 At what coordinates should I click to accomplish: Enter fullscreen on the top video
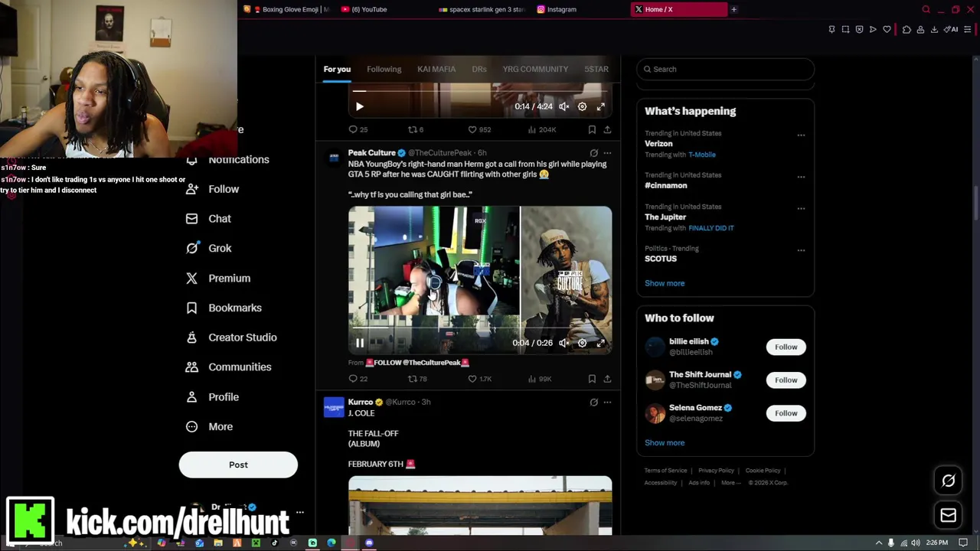click(600, 106)
